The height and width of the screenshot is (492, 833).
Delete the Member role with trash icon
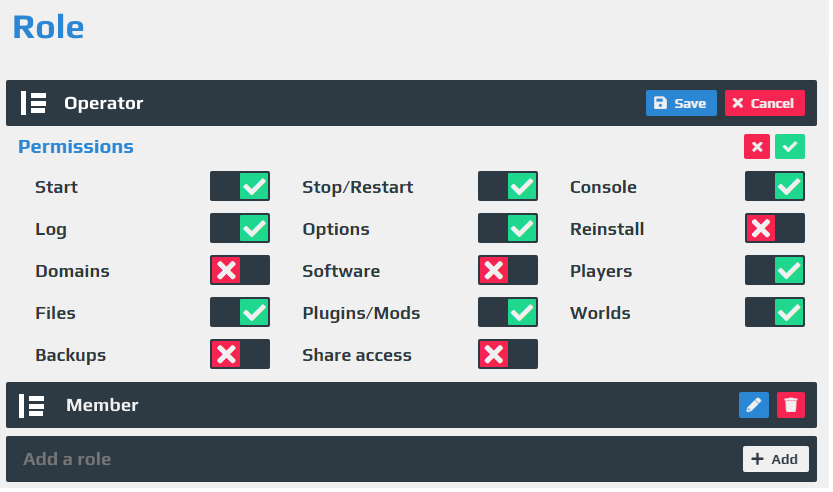[790, 405]
